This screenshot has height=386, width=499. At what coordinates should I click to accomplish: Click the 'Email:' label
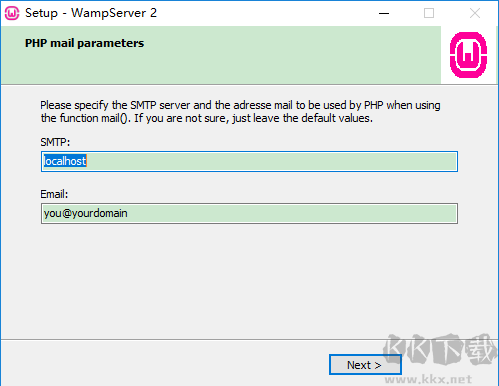[54, 194]
